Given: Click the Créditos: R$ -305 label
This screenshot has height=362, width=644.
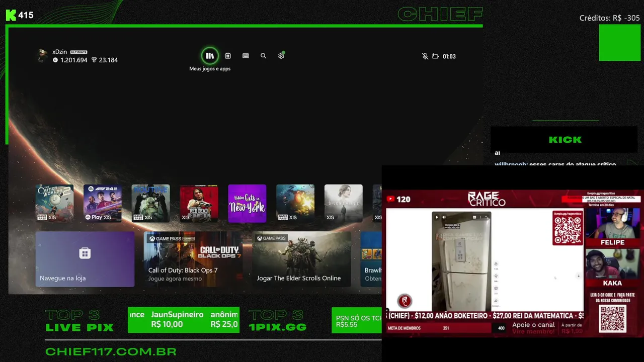Looking at the screenshot, I should tap(610, 18).
